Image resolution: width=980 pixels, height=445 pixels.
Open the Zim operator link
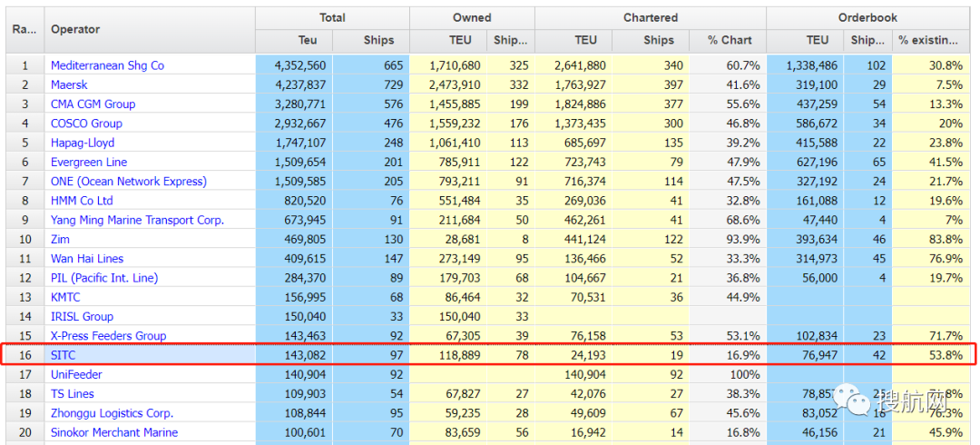[x=61, y=239]
